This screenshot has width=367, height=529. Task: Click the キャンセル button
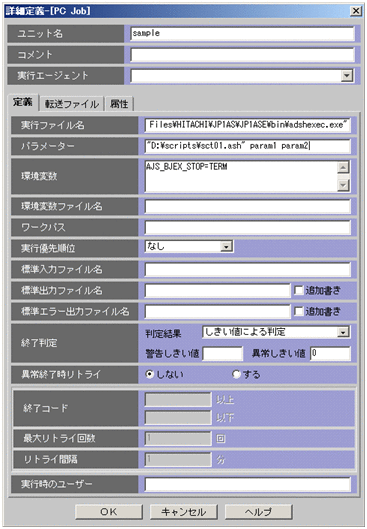pos(184,512)
